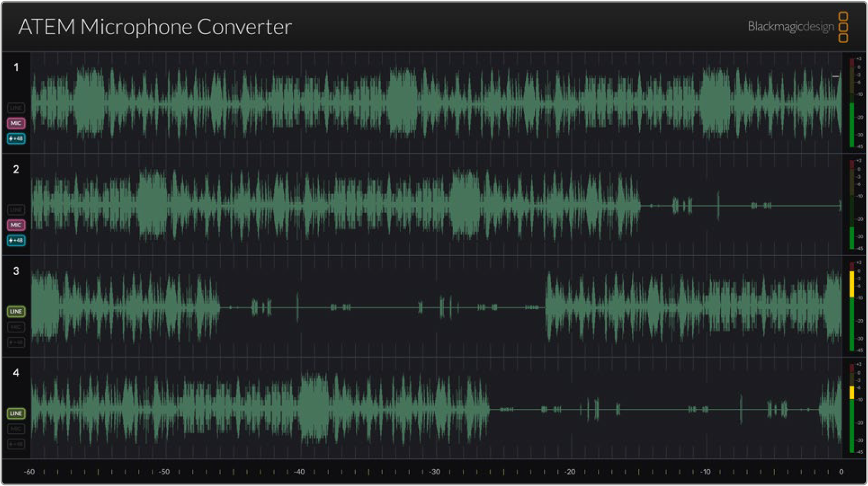868x486 pixels.
Task: Select the channel 1 number label
Action: point(16,67)
